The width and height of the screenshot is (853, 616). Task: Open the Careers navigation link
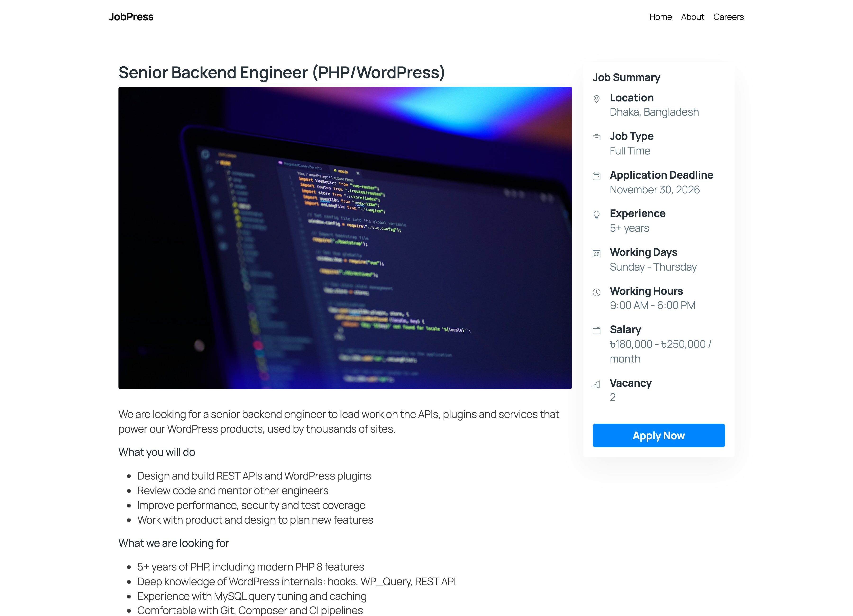pyautogui.click(x=729, y=17)
